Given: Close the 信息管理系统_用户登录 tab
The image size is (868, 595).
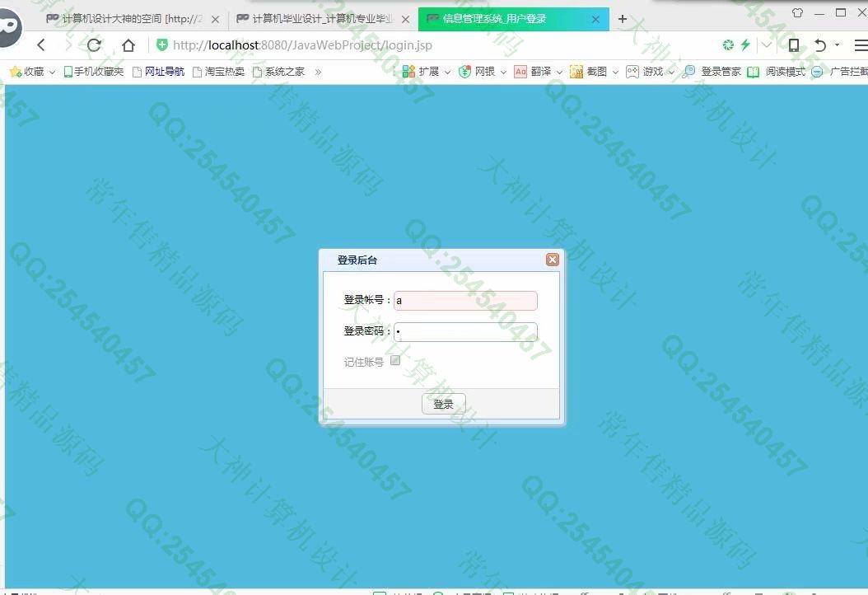Looking at the screenshot, I should (595, 20).
